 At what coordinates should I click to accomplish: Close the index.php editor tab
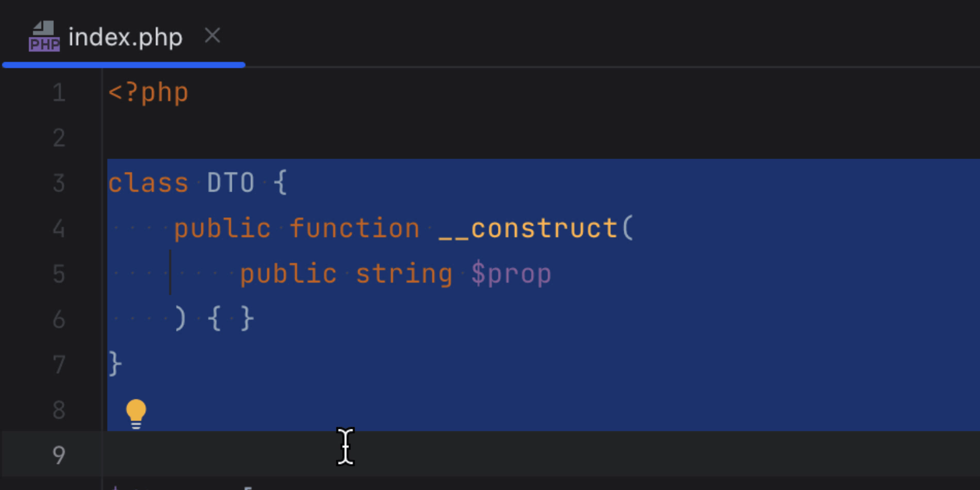pyautogui.click(x=212, y=36)
